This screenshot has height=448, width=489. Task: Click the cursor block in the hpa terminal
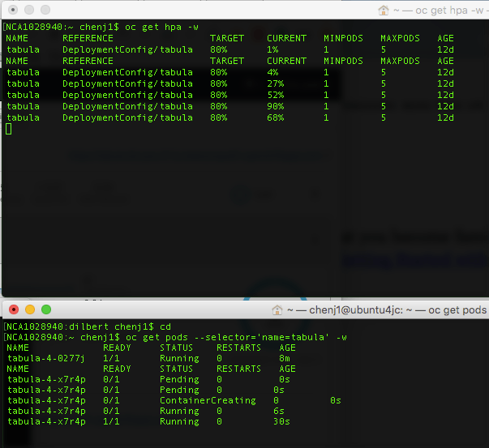pos(8,129)
